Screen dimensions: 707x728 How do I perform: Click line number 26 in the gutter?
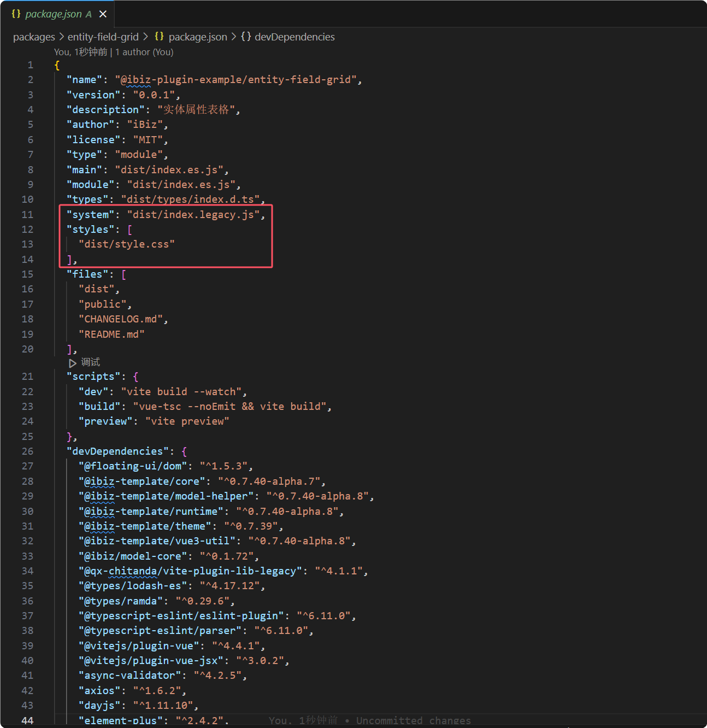click(27, 451)
